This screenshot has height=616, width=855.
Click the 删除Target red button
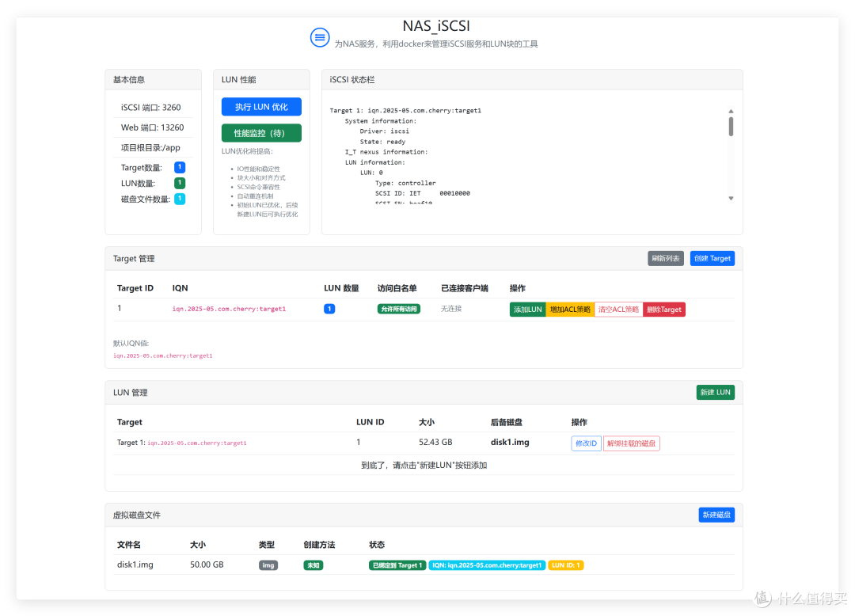click(663, 310)
